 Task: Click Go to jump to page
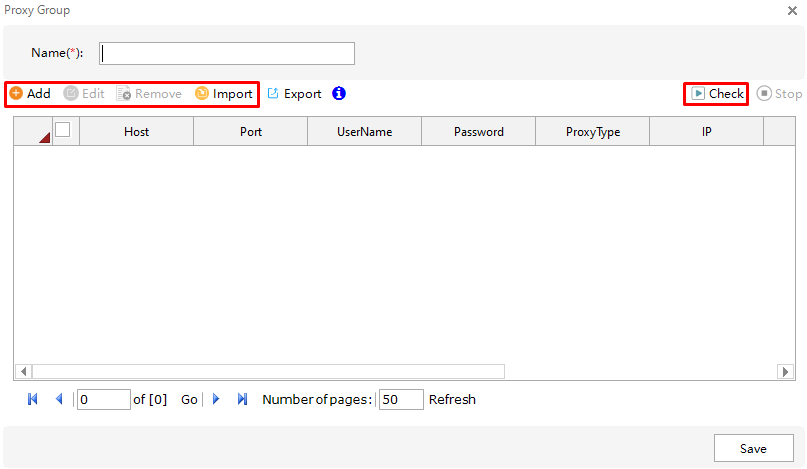[x=189, y=399]
